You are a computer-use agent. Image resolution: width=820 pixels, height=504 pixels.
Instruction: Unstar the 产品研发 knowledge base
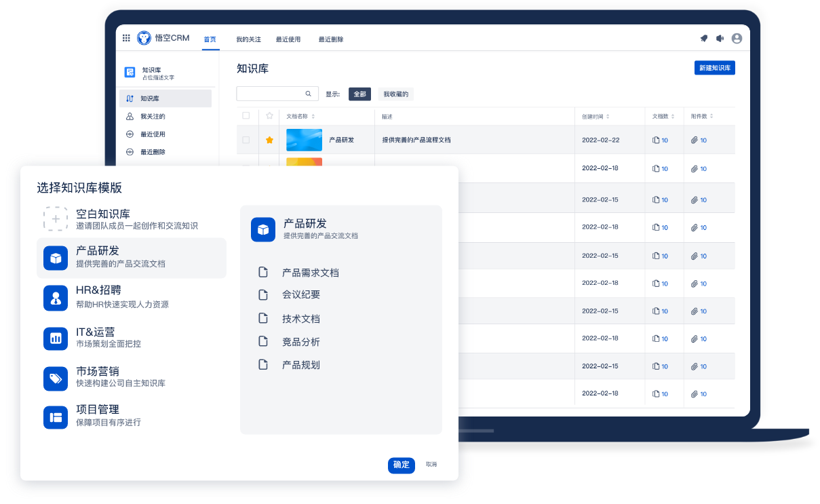(x=269, y=140)
